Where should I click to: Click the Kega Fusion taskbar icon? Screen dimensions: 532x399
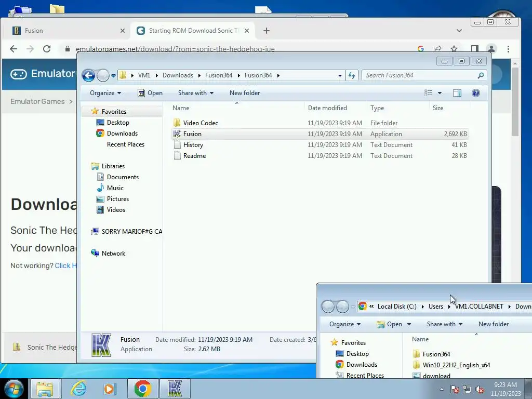coord(175,389)
